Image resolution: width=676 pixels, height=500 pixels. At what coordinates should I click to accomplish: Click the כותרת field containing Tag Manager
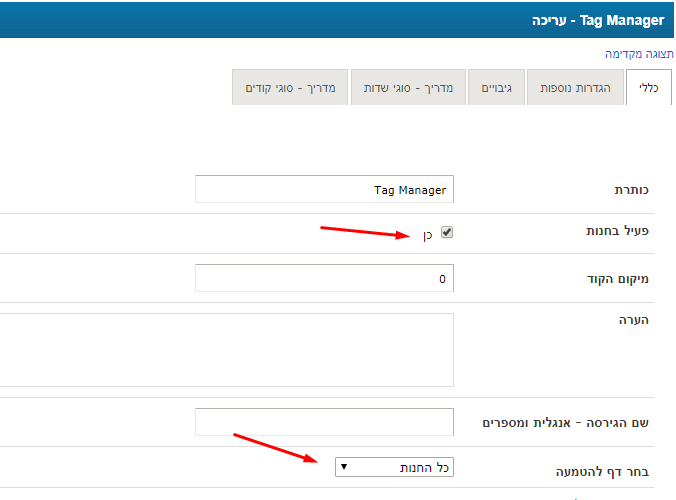[x=324, y=189]
